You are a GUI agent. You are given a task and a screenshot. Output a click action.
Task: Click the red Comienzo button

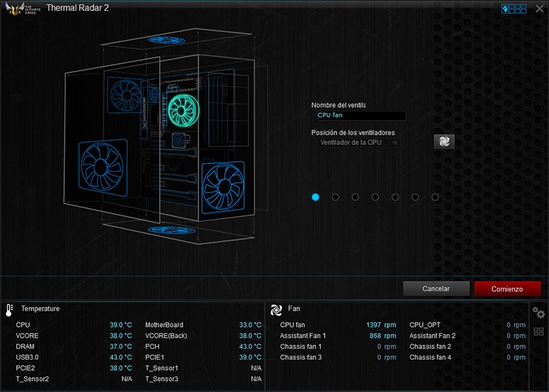507,288
